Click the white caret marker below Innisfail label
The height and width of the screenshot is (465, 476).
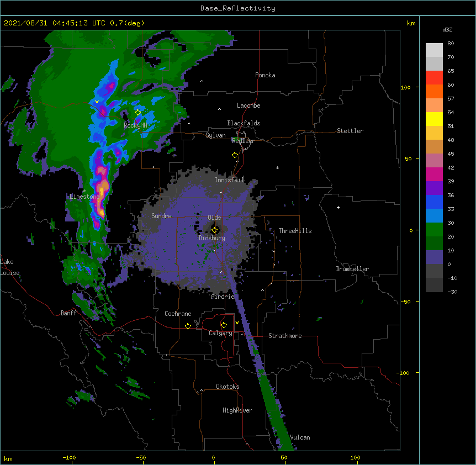(221, 192)
